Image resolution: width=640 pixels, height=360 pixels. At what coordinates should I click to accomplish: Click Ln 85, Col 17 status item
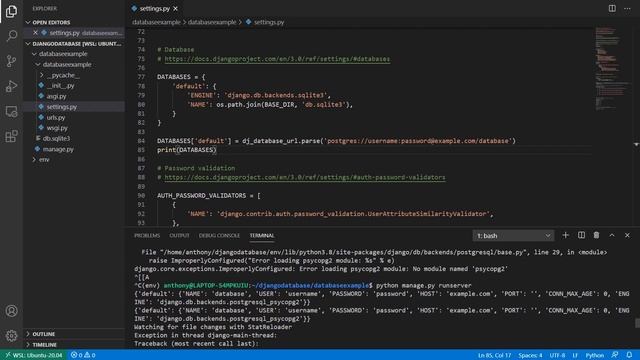[494, 355]
